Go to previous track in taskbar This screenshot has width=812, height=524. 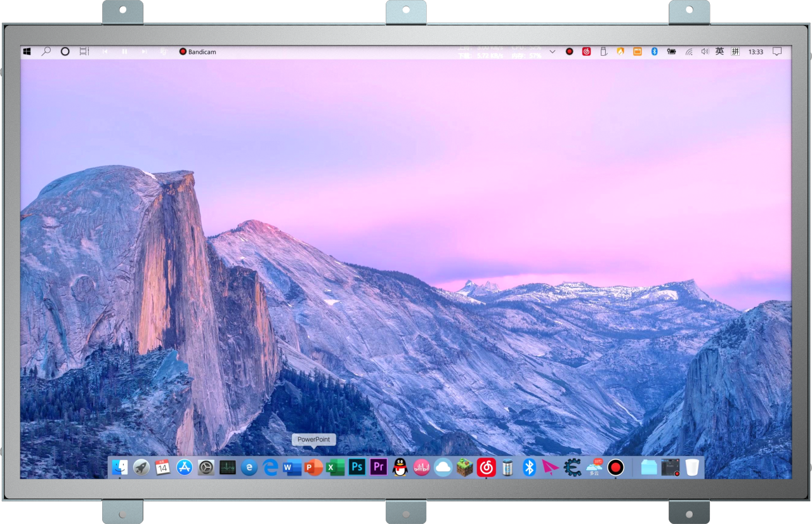pos(105,51)
